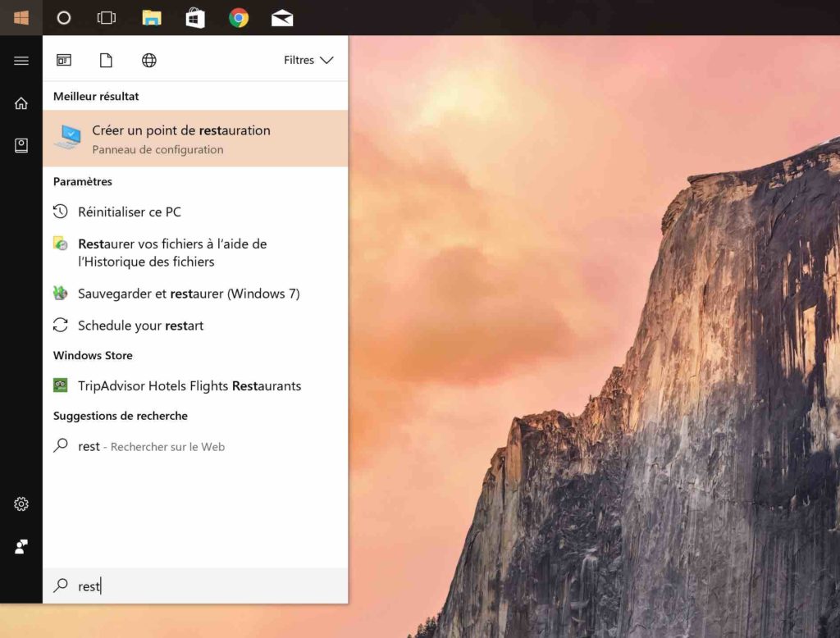Open Task View from the taskbar
The height and width of the screenshot is (638, 840).
point(106,16)
